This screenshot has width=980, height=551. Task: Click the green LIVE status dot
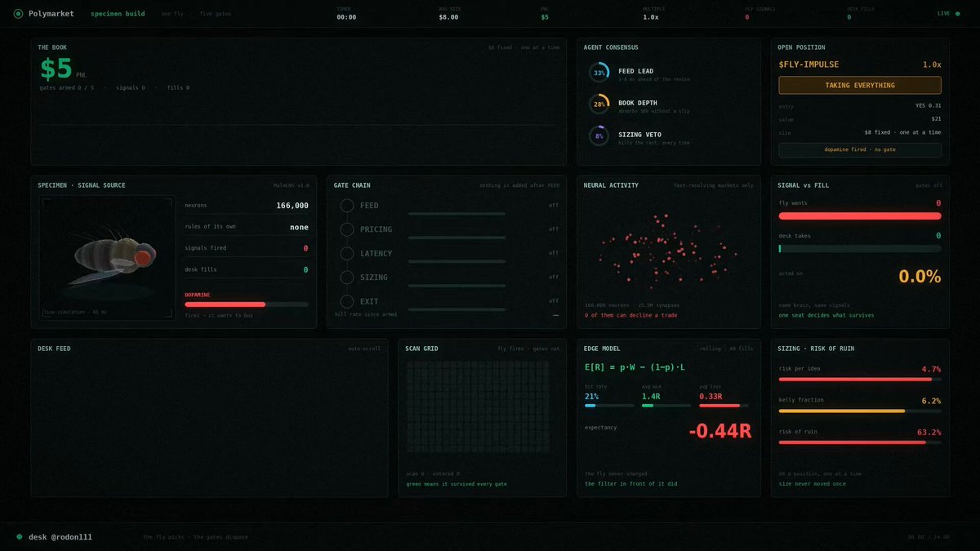pyautogui.click(x=957, y=14)
